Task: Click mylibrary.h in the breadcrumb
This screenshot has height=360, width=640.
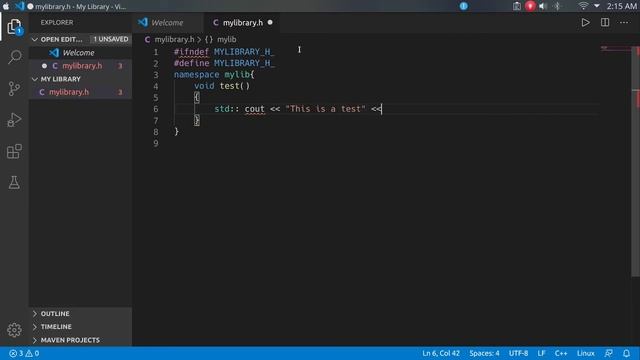Action: pos(174,40)
